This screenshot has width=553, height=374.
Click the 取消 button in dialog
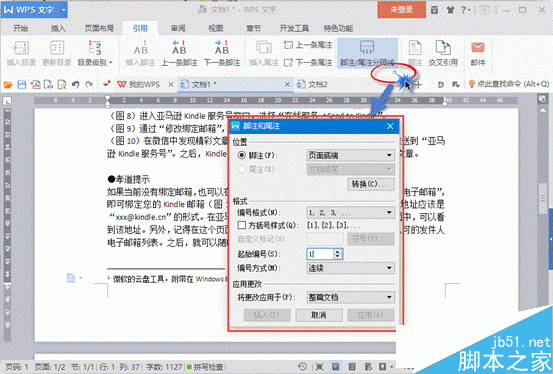point(319,315)
